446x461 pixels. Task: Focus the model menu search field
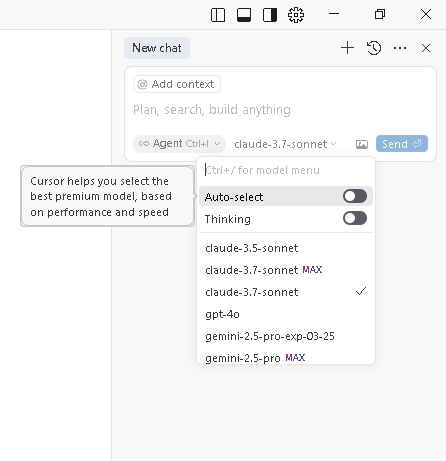[x=286, y=170]
